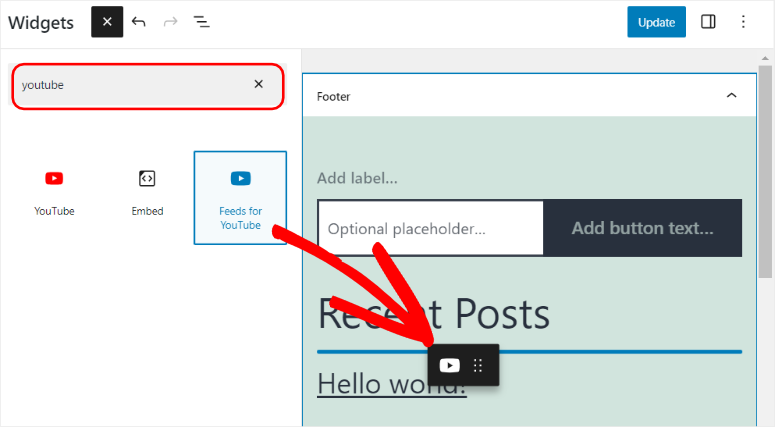Click the YouTube icon on drag chip
Screen dimensions: 775x427
(449, 365)
